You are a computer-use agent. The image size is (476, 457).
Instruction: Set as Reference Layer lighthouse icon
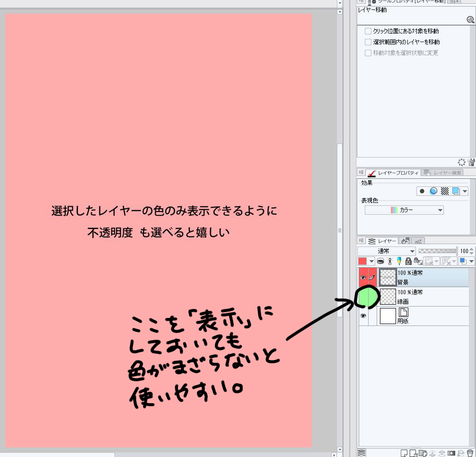point(390,261)
